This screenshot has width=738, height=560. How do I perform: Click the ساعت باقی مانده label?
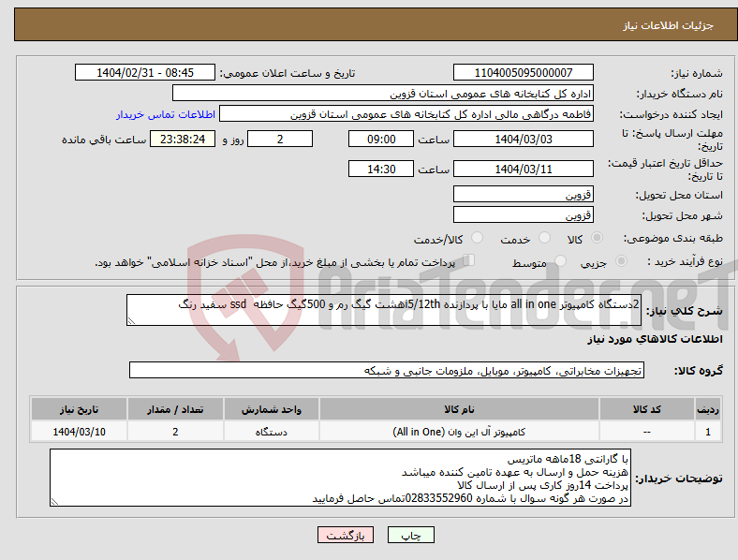[104, 140]
